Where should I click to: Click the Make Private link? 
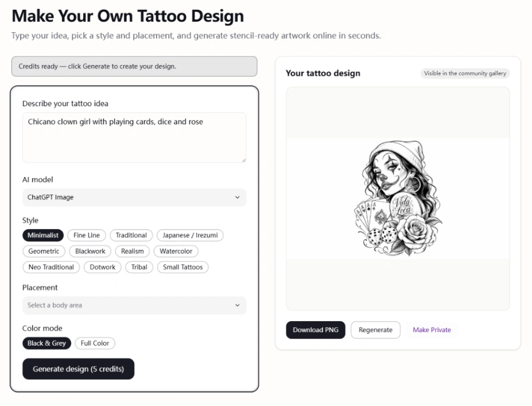click(432, 330)
